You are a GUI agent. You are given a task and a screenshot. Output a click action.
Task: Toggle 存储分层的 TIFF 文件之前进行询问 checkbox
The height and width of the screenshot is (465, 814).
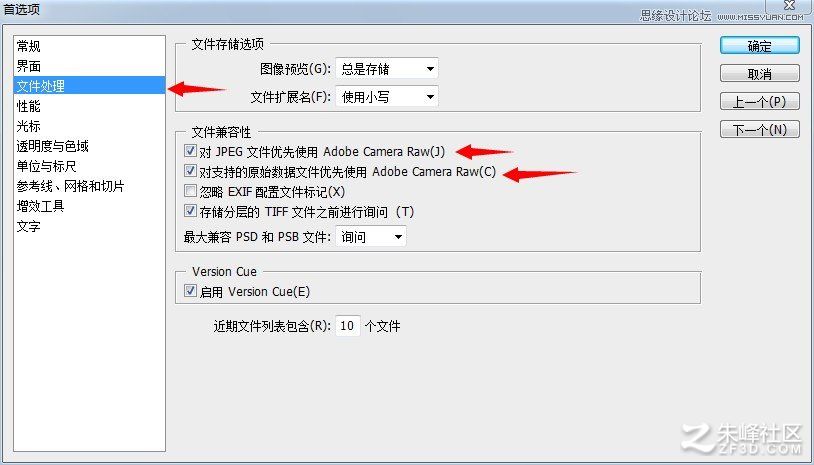tap(191, 211)
